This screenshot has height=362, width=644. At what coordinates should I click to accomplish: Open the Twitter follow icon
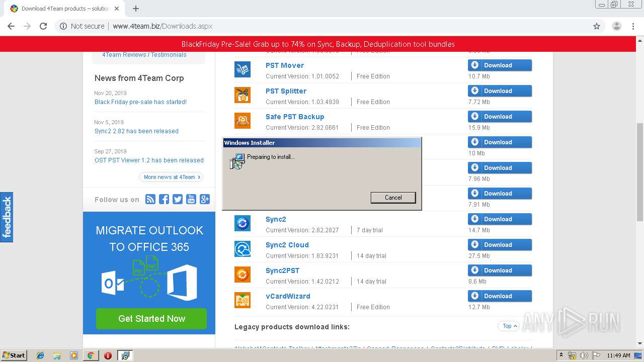[178, 199]
